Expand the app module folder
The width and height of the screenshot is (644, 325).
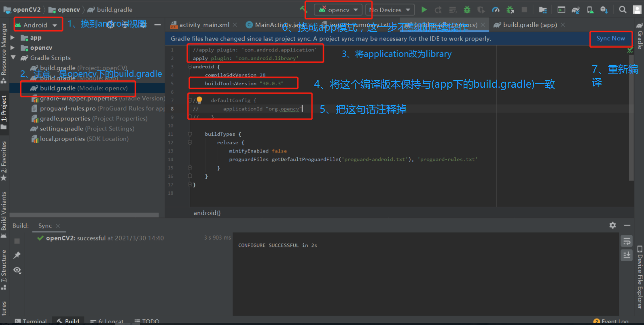13,38
